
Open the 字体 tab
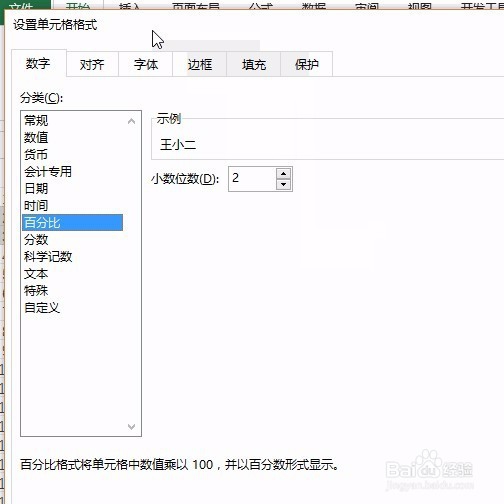[146, 64]
